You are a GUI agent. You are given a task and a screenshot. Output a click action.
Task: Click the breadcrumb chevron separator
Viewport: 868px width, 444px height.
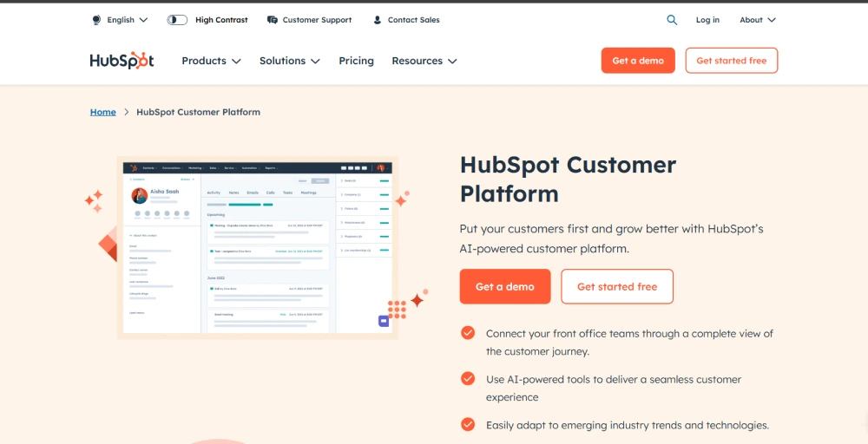pyautogui.click(x=126, y=112)
